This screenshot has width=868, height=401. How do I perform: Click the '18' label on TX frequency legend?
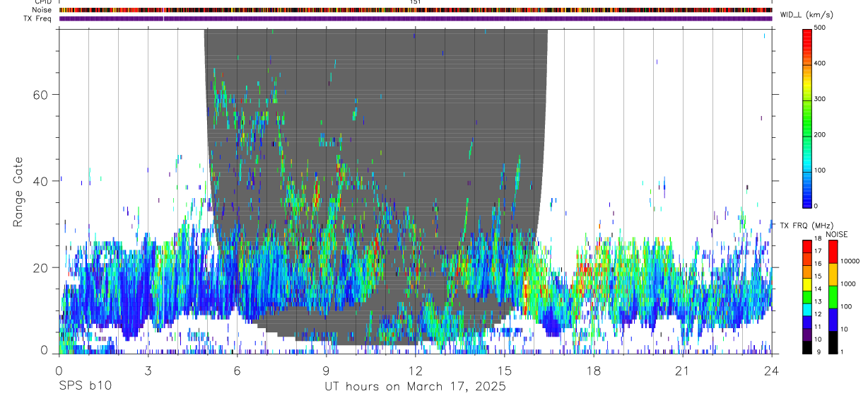819,239
